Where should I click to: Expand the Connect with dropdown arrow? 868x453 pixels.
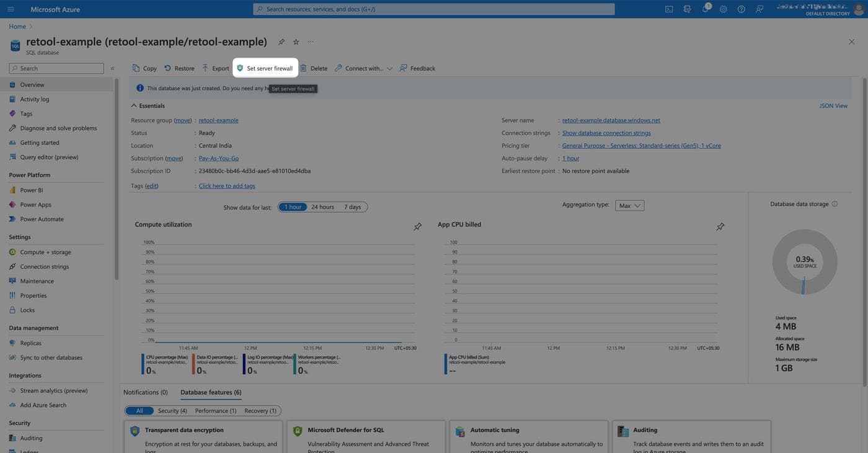[x=389, y=69]
